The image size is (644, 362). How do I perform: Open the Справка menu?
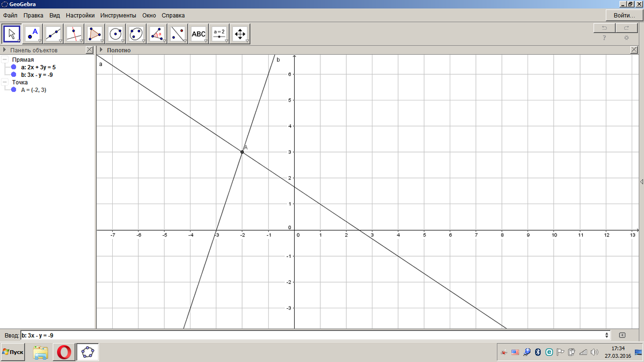coord(173,16)
